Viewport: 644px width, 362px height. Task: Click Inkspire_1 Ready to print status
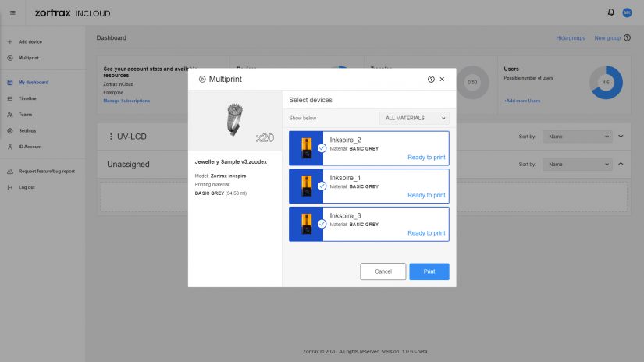coord(426,195)
